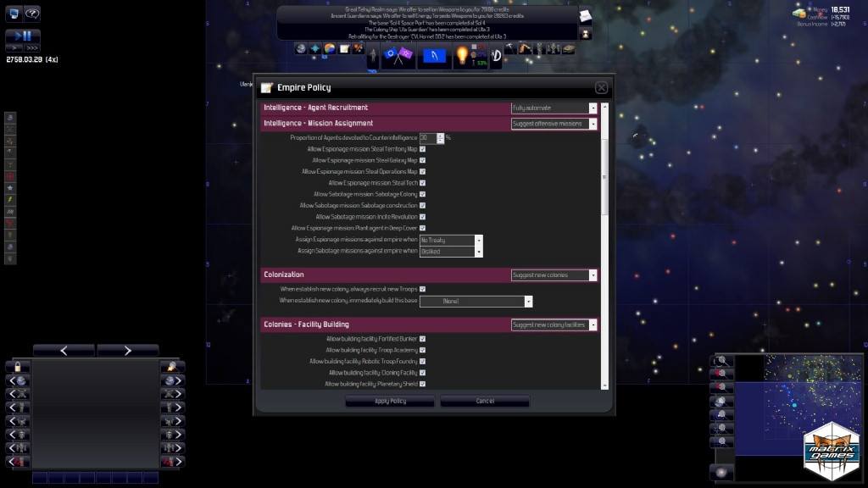The image size is (868, 488).
Task: Toggle Plant agent in Deep Cover checkbox
Action: point(422,228)
